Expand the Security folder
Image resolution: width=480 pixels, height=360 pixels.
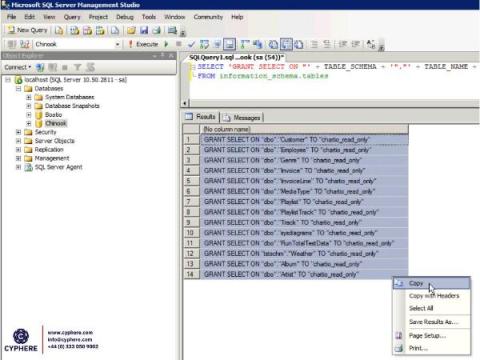click(18, 132)
